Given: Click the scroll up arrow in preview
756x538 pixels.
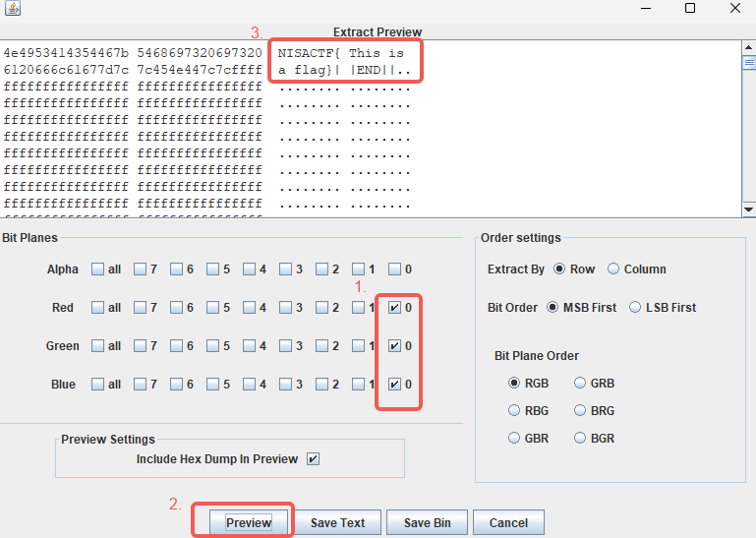Looking at the screenshot, I should pos(748,46).
